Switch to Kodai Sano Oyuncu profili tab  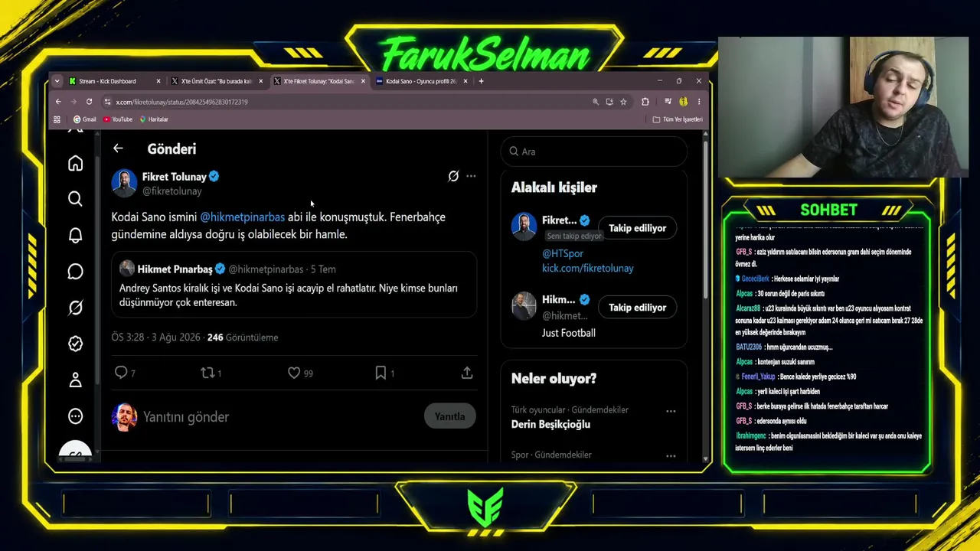tap(422, 81)
